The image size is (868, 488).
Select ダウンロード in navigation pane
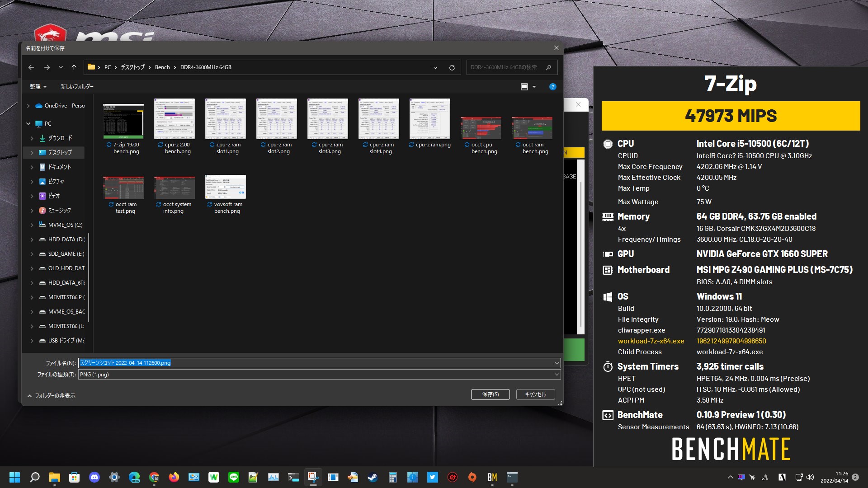[x=60, y=138]
